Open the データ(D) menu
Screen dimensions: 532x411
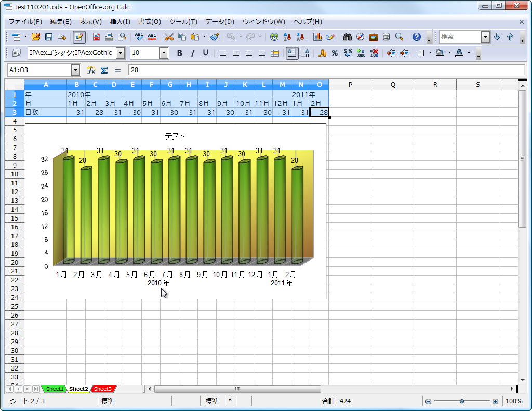[220, 22]
